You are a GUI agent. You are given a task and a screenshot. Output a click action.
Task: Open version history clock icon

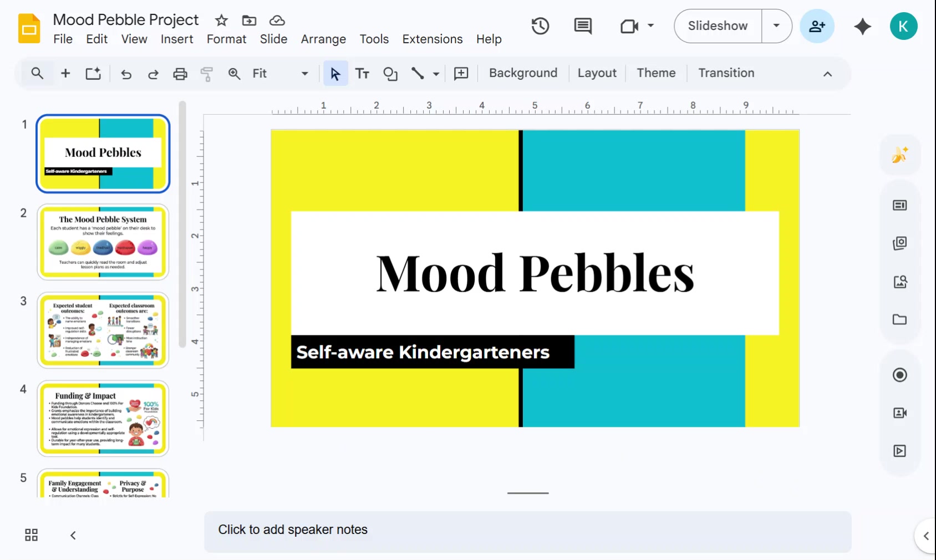click(x=540, y=26)
